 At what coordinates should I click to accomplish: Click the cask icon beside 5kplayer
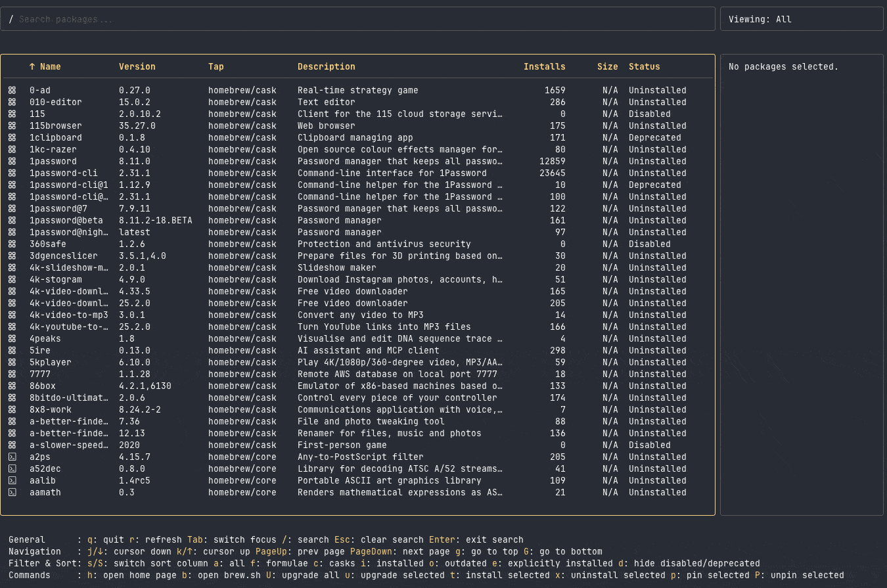pyautogui.click(x=12, y=362)
